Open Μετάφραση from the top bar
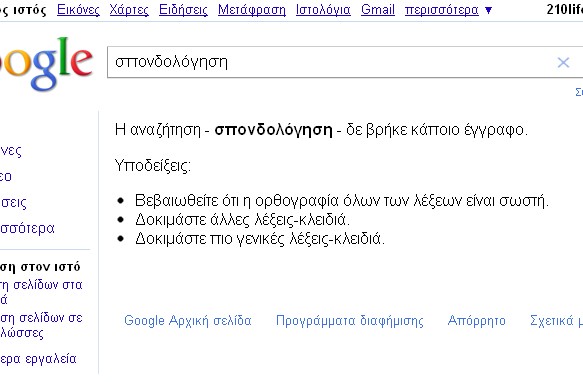Image resolution: width=583 pixels, height=382 pixels. click(252, 10)
